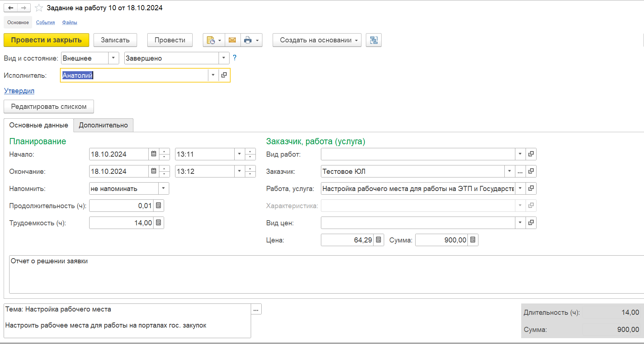Send by email using envelope icon
Screen dimensions: 644x344
coord(232,40)
